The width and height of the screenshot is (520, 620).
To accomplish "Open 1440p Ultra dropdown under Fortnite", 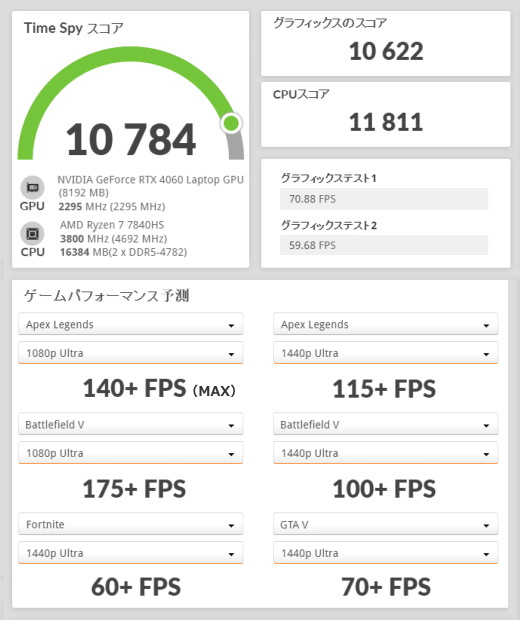I will 130,553.
